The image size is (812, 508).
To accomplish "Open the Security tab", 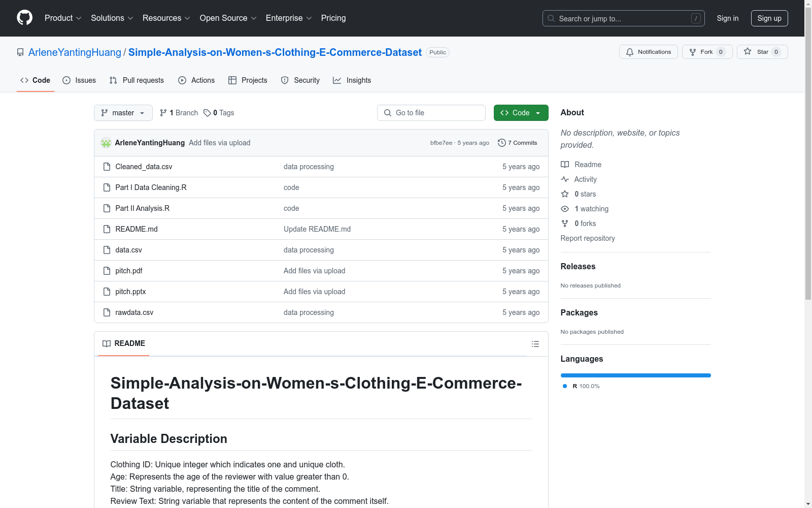I will point(300,80).
